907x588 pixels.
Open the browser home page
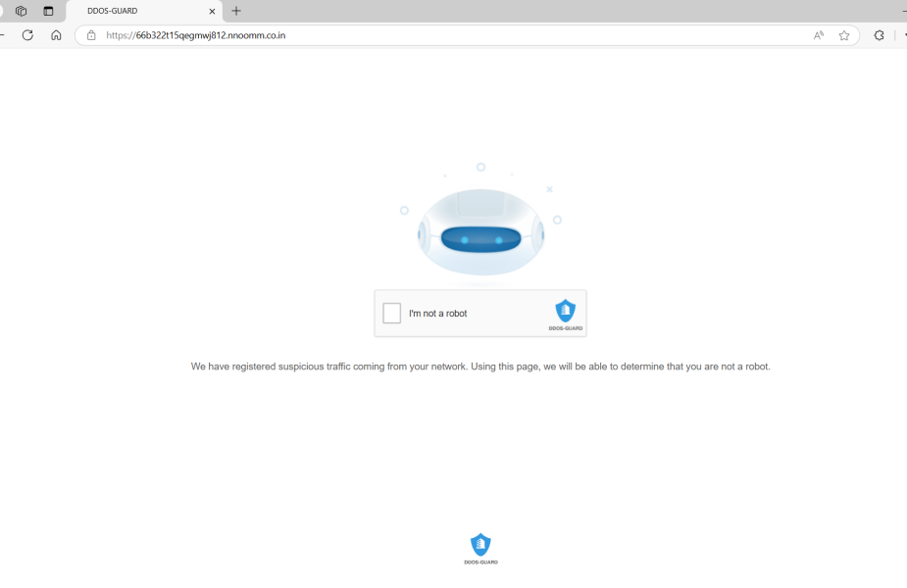point(56,35)
